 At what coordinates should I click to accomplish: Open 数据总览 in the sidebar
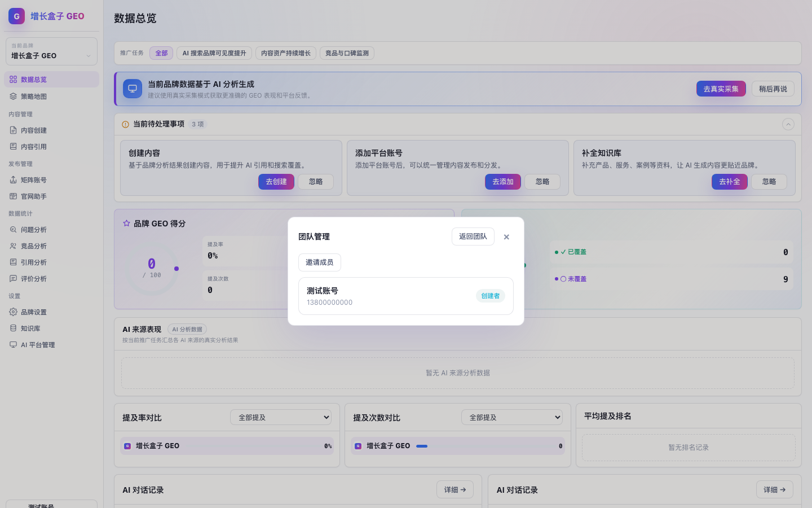(51, 80)
